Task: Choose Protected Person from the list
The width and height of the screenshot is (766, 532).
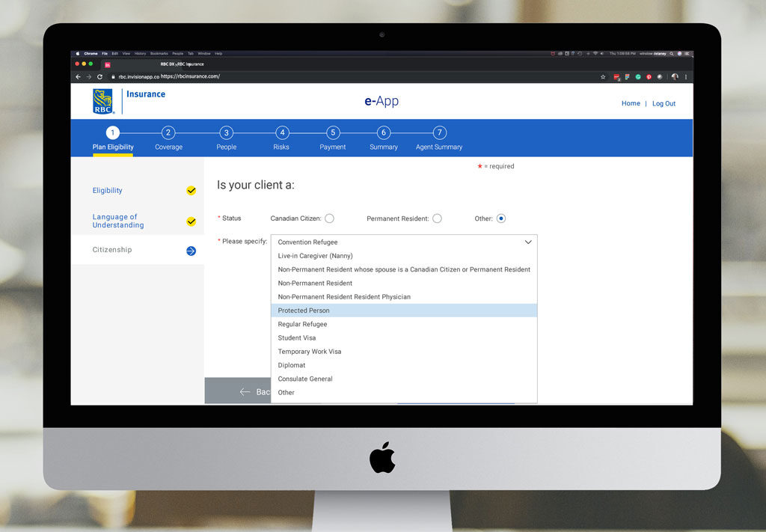Action: click(304, 311)
